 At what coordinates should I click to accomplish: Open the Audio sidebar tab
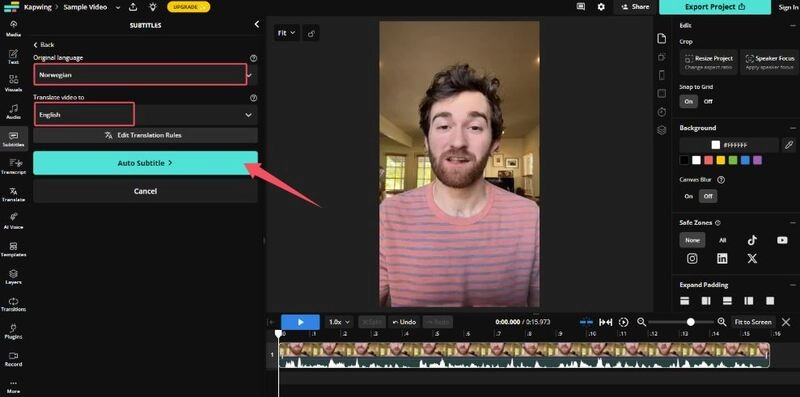[13, 111]
